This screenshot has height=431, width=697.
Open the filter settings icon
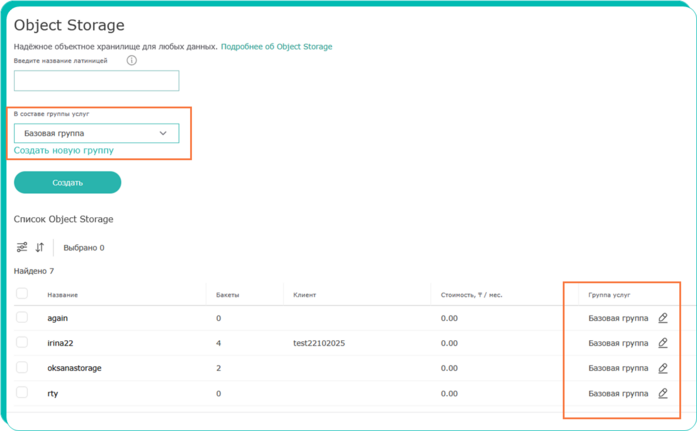[x=22, y=247]
